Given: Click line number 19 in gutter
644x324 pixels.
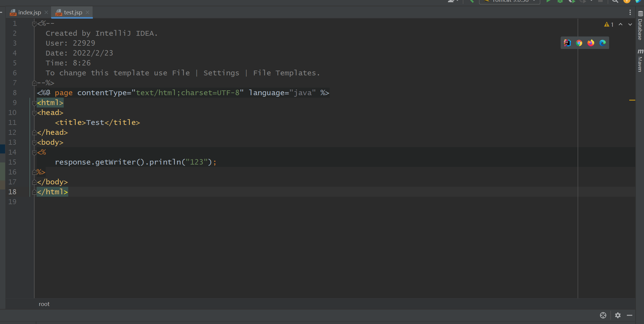Looking at the screenshot, I should tap(12, 202).
